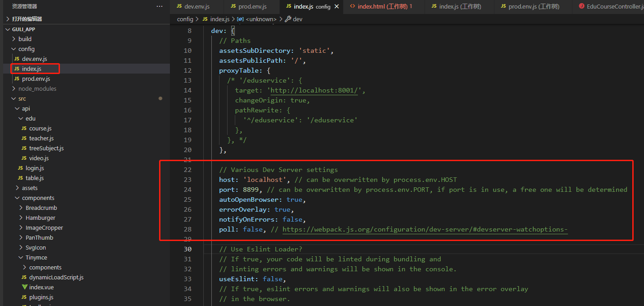
Task: Select index.js under config folder
Action: point(32,69)
